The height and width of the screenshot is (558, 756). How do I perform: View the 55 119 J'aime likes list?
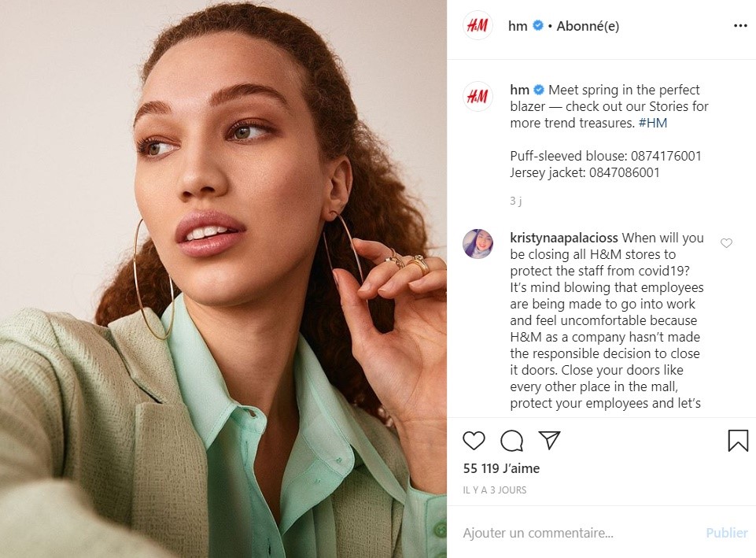pyautogui.click(x=501, y=468)
